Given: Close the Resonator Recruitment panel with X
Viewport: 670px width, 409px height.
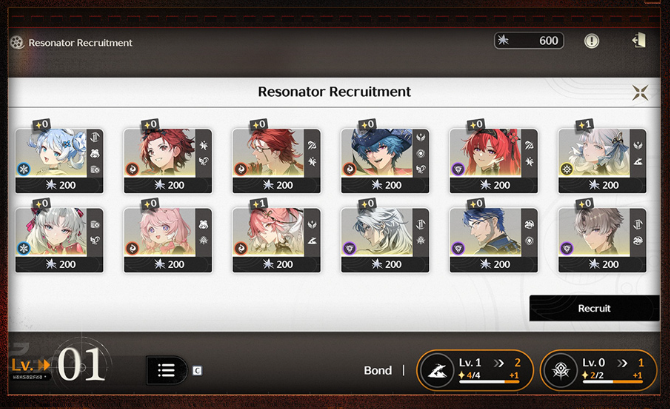Looking at the screenshot, I should tap(640, 92).
